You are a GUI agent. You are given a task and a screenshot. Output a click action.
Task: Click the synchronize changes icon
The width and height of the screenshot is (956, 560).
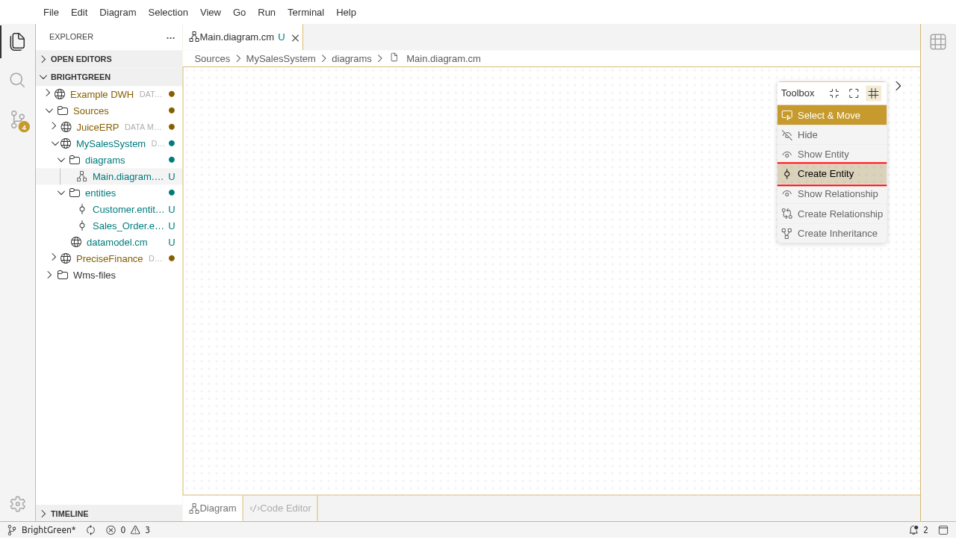[x=91, y=530]
